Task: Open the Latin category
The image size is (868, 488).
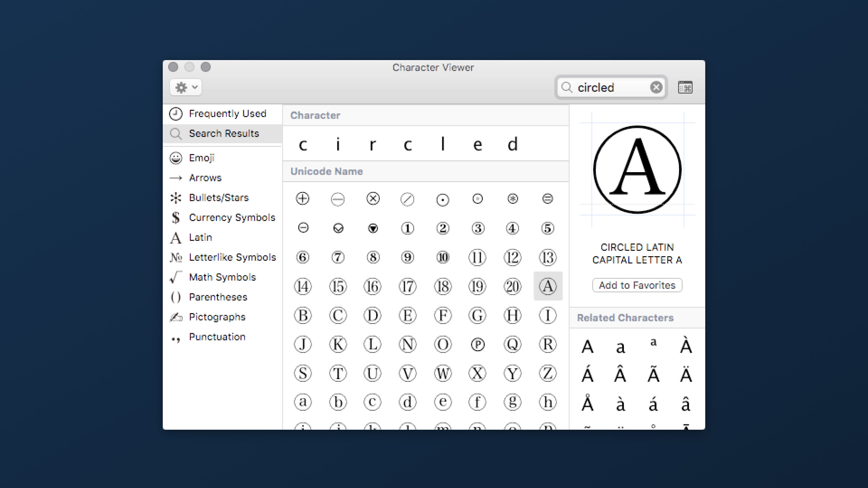Action: click(x=222, y=237)
